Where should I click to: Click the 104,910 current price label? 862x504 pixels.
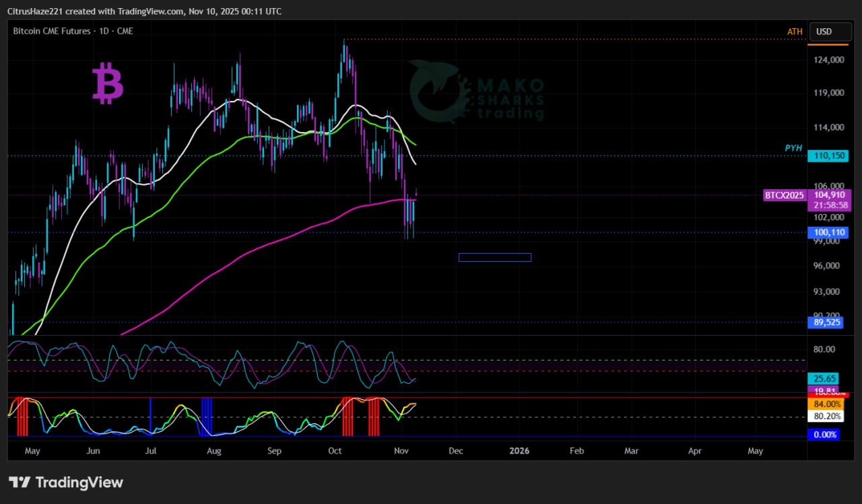(829, 195)
